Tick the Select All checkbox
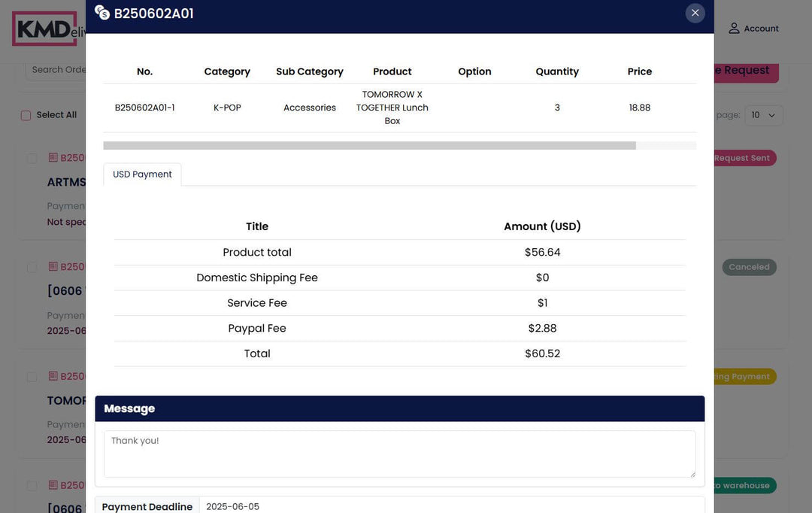This screenshot has height=513, width=812. click(x=26, y=115)
